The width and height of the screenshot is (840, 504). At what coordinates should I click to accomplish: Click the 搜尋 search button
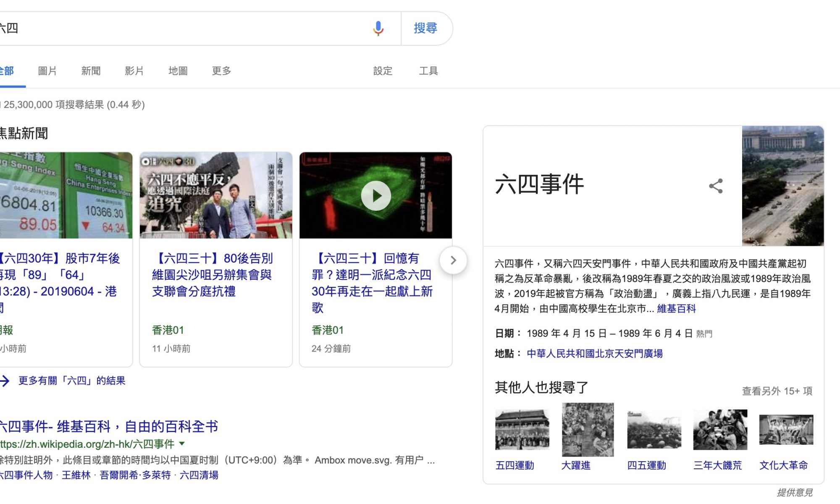pos(426,28)
